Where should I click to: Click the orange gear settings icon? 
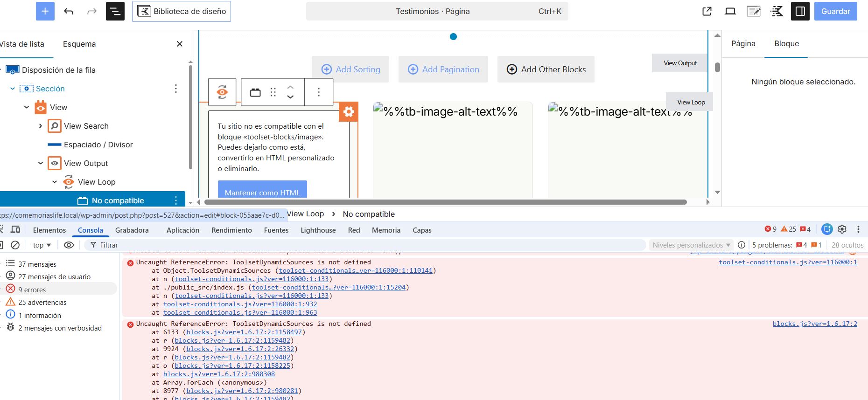[x=349, y=111]
